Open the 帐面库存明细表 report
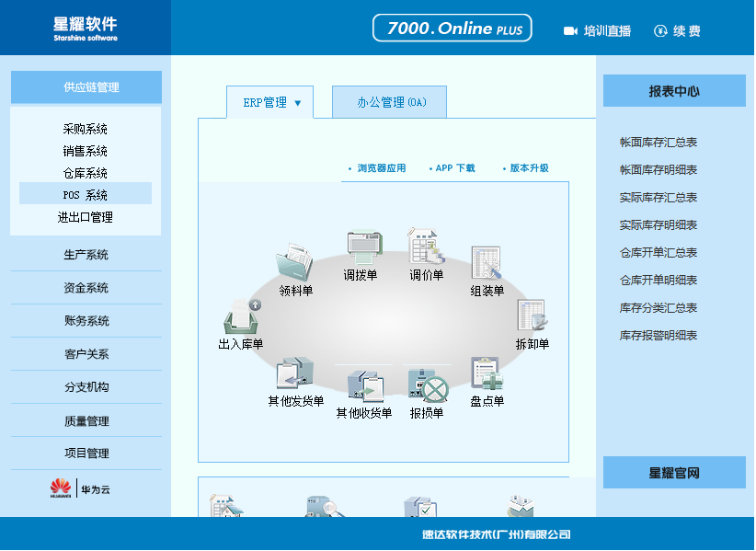This screenshot has height=551, width=756. pyautogui.click(x=659, y=169)
